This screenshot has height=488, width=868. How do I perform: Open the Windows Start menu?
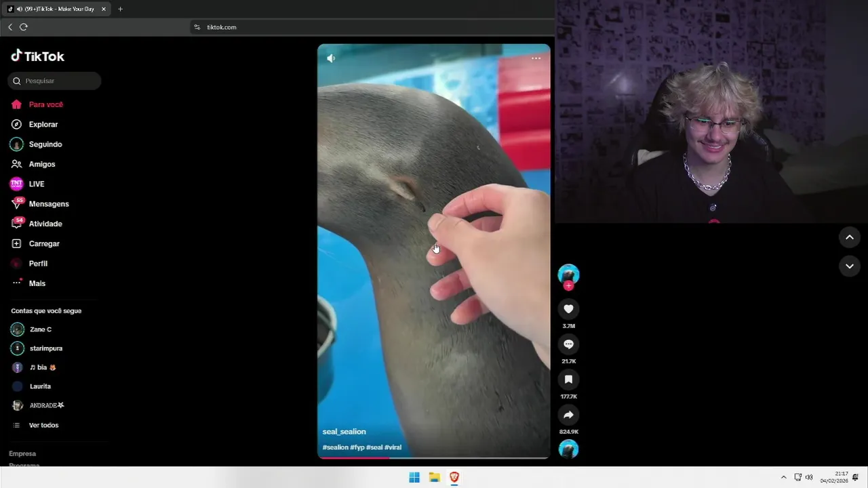pyautogui.click(x=414, y=477)
